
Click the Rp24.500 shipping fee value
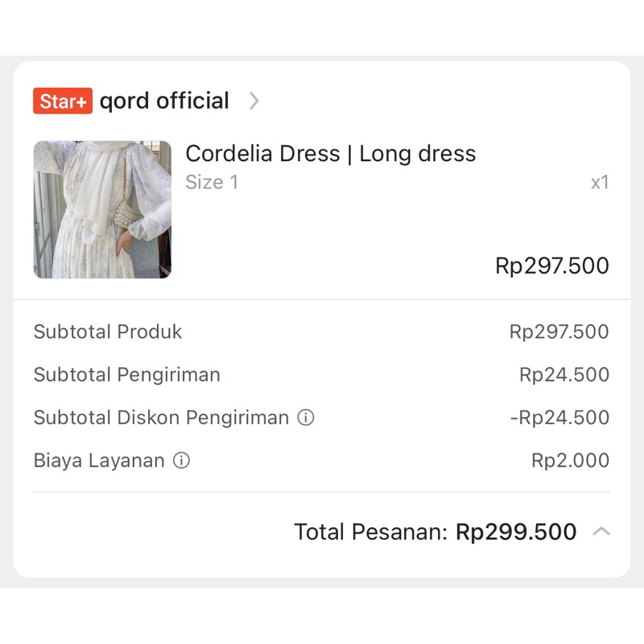pyautogui.click(x=564, y=374)
